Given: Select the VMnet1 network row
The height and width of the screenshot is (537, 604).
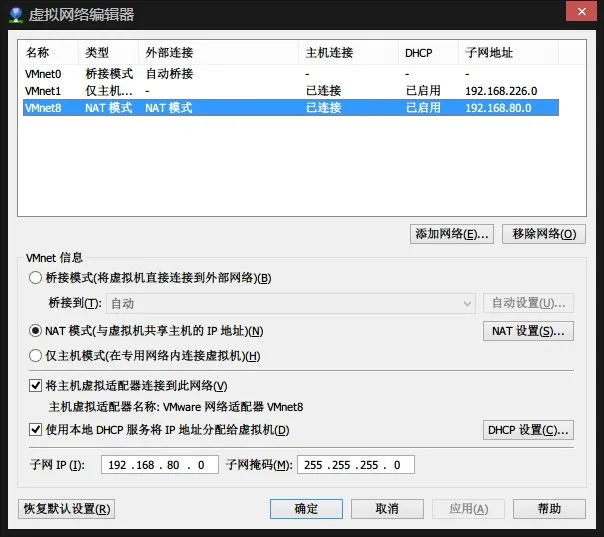Looking at the screenshot, I should [291, 91].
